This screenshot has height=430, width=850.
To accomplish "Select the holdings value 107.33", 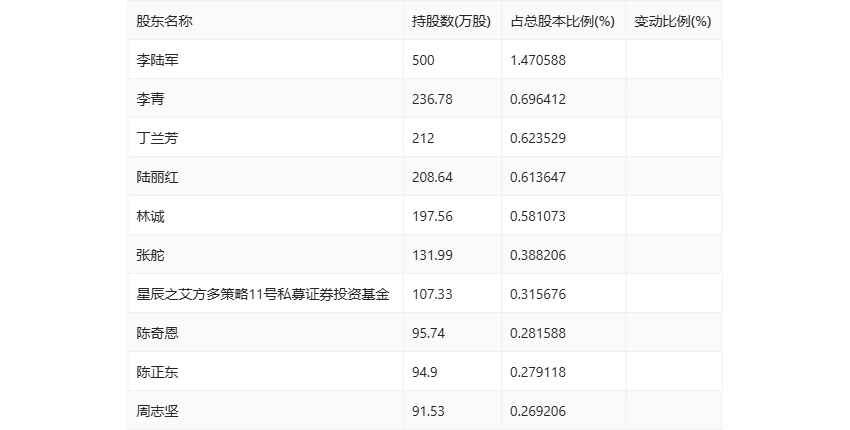I will pyautogui.click(x=432, y=294).
